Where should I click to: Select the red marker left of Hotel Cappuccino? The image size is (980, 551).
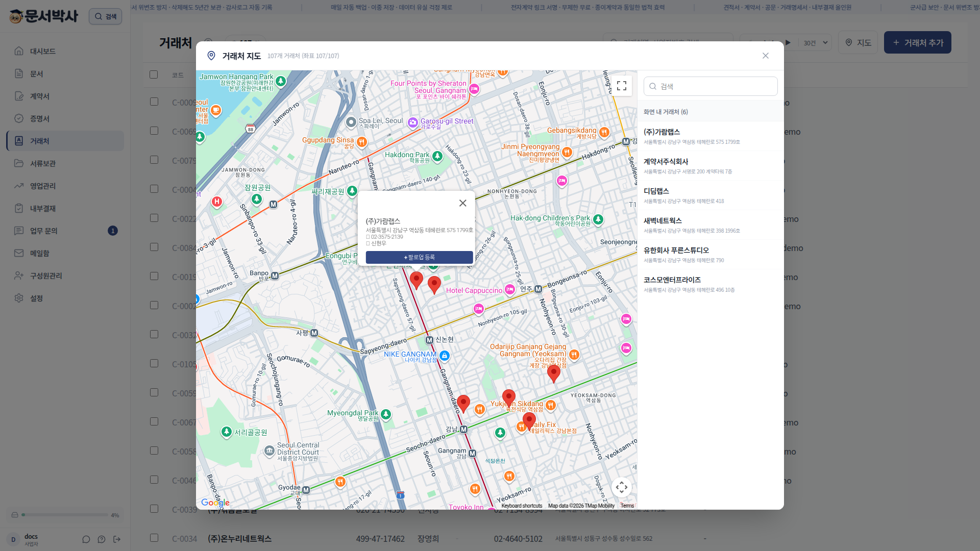(434, 285)
